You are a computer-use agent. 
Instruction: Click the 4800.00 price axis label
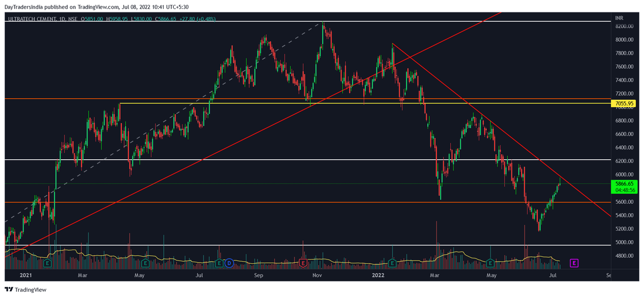point(625,256)
